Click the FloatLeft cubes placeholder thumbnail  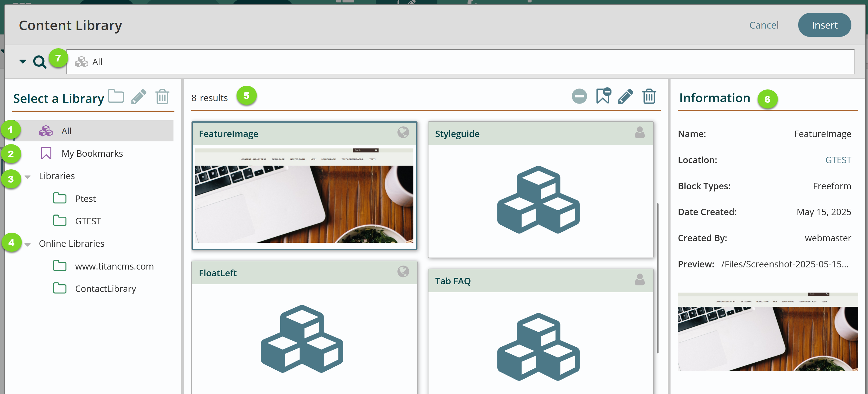(x=302, y=339)
